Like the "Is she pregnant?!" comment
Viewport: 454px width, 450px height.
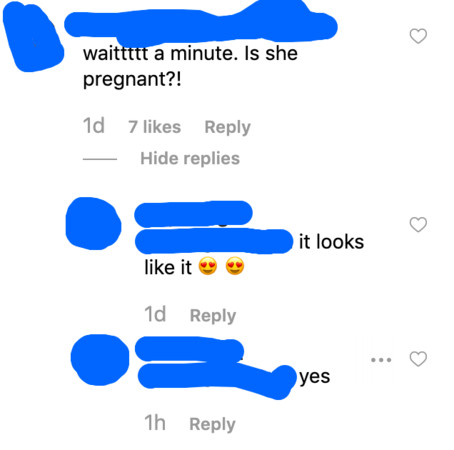coord(418,36)
